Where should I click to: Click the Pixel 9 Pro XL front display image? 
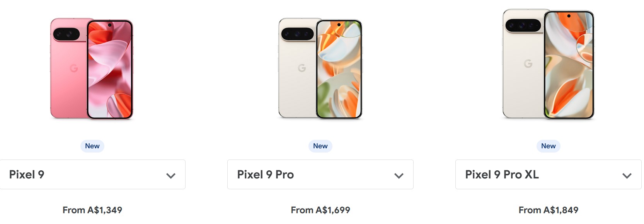click(569, 65)
